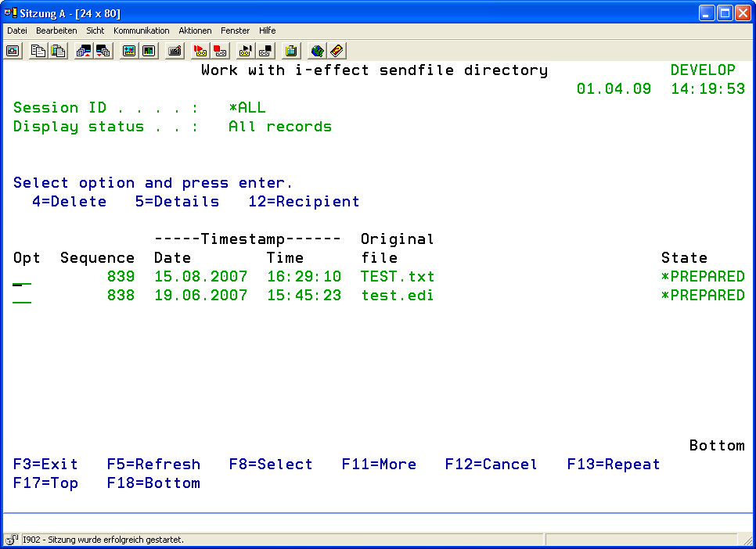Click the Receive File from Host icon
This screenshot has width=756, height=549.
coord(103,51)
